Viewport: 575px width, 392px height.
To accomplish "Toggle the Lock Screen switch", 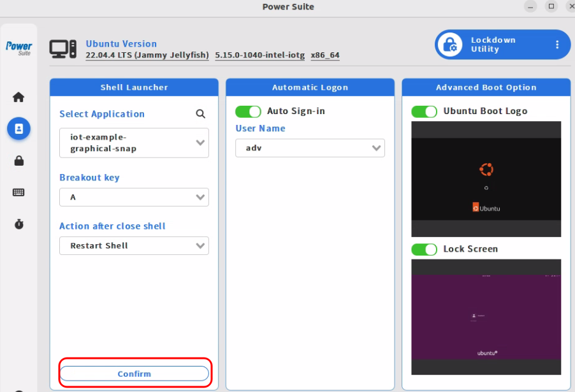I will coord(424,249).
